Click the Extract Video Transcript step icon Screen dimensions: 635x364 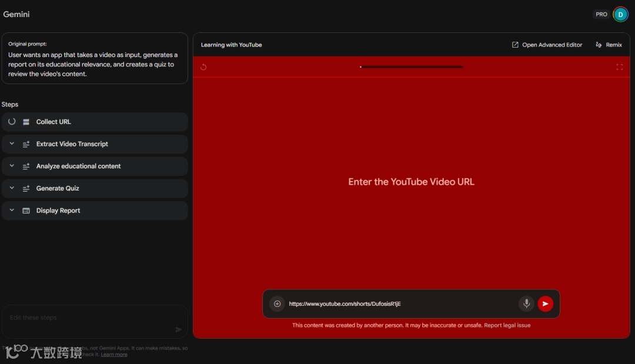26,144
